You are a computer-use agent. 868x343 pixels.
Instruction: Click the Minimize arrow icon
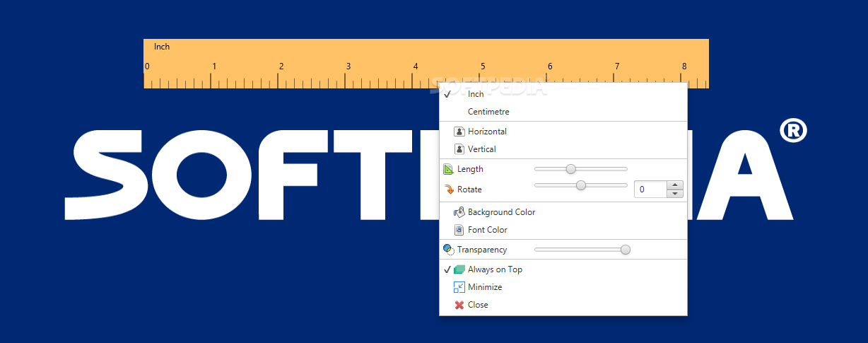point(459,287)
